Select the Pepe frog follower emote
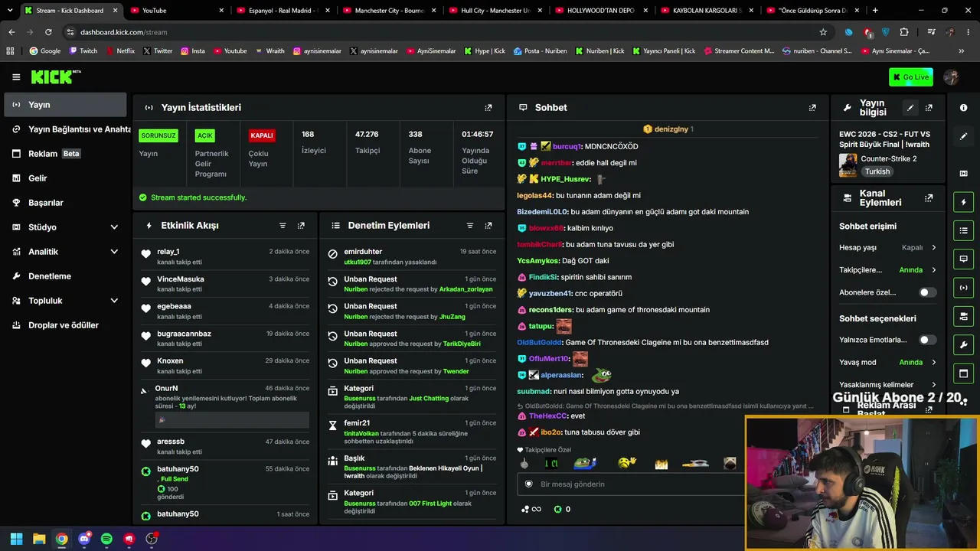The height and width of the screenshot is (551, 980). tap(584, 463)
